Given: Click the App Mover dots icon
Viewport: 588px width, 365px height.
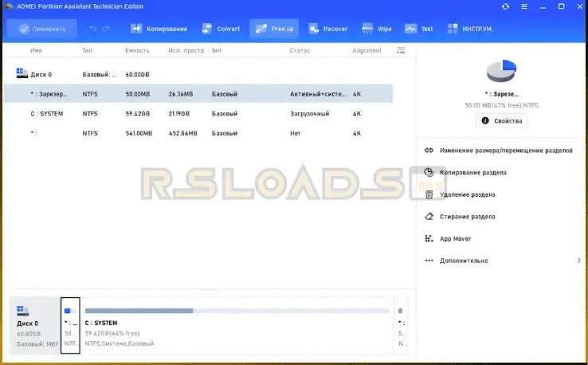Looking at the screenshot, I should point(429,238).
